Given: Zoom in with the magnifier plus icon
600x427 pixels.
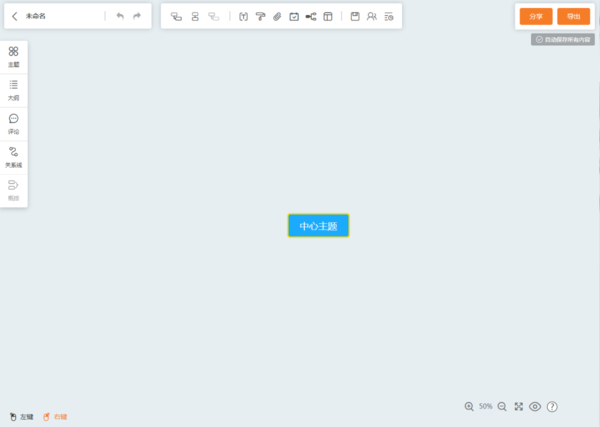Looking at the screenshot, I should (x=469, y=406).
